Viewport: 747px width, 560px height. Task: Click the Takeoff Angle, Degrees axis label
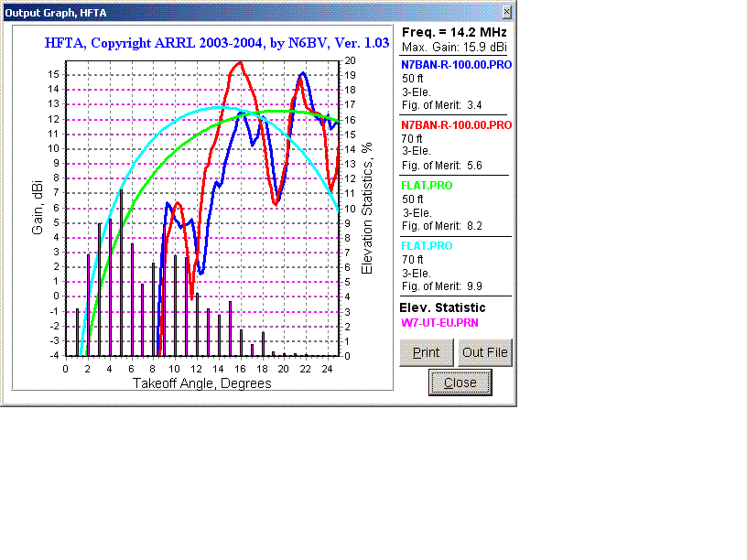tap(202, 383)
